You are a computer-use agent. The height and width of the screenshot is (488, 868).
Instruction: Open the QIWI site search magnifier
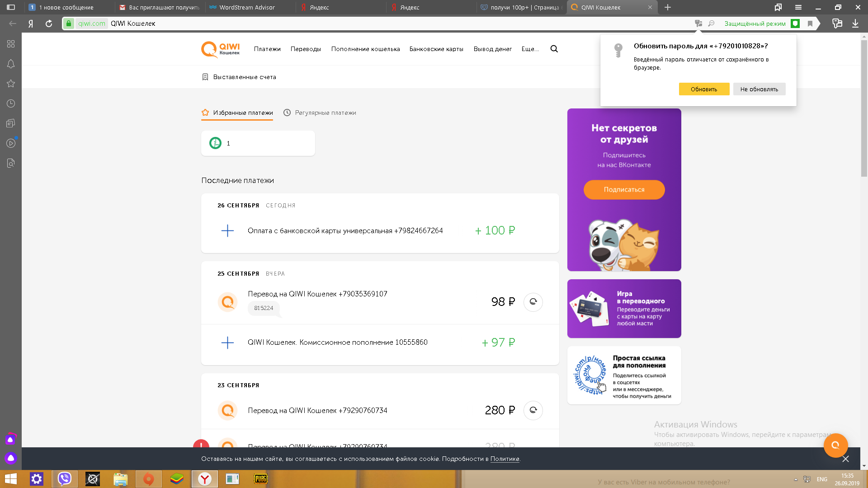coord(554,49)
